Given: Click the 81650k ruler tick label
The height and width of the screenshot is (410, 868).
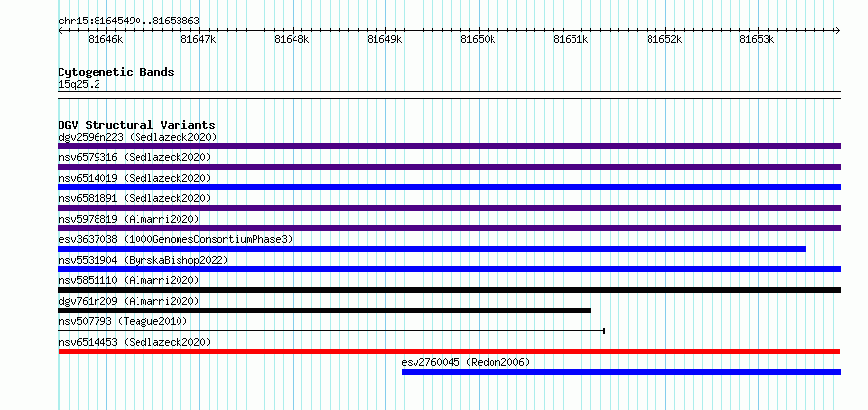Looking at the screenshot, I should pos(478,40).
